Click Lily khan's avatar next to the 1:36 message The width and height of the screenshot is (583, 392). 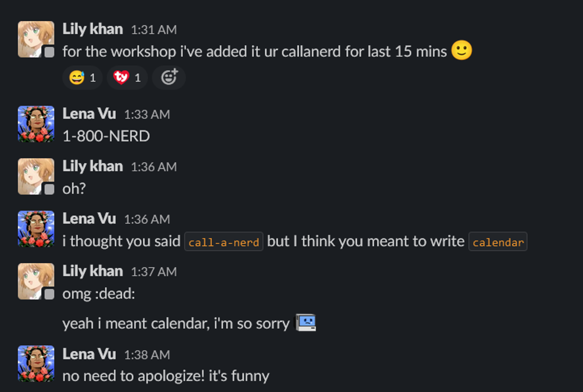coord(36,176)
